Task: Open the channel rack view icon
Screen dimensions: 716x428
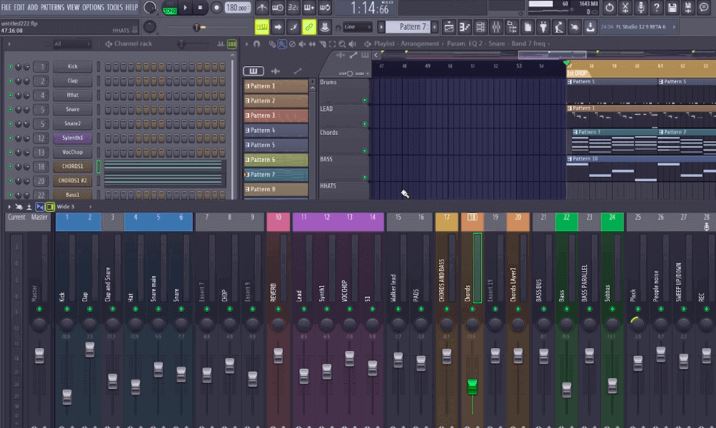Action: pyautogui.click(x=480, y=27)
